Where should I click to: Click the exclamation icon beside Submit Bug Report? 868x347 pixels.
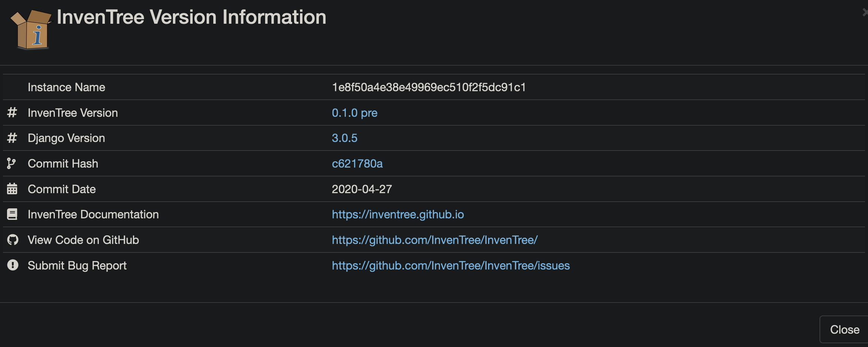pyautogui.click(x=12, y=265)
